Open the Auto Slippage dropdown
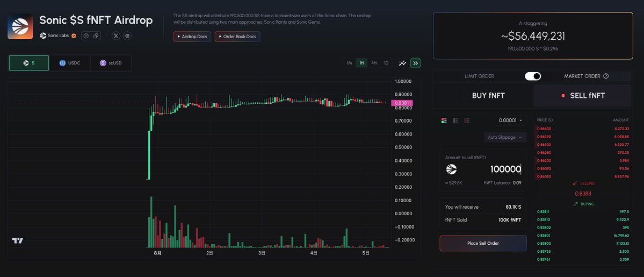This screenshot has height=277, width=644. [505, 137]
